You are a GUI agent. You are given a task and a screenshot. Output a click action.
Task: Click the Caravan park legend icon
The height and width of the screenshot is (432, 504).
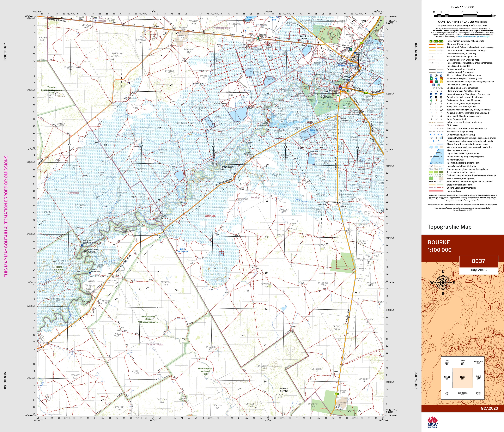pos(441,94)
